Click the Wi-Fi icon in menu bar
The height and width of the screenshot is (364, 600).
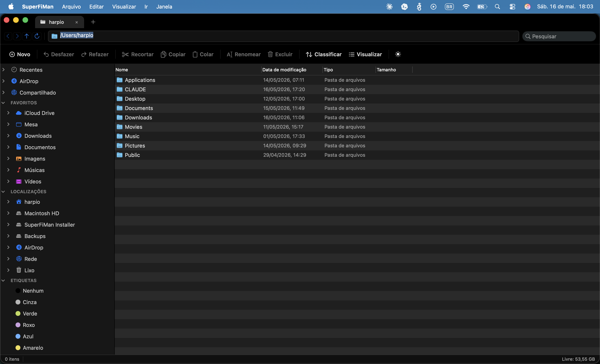click(466, 7)
